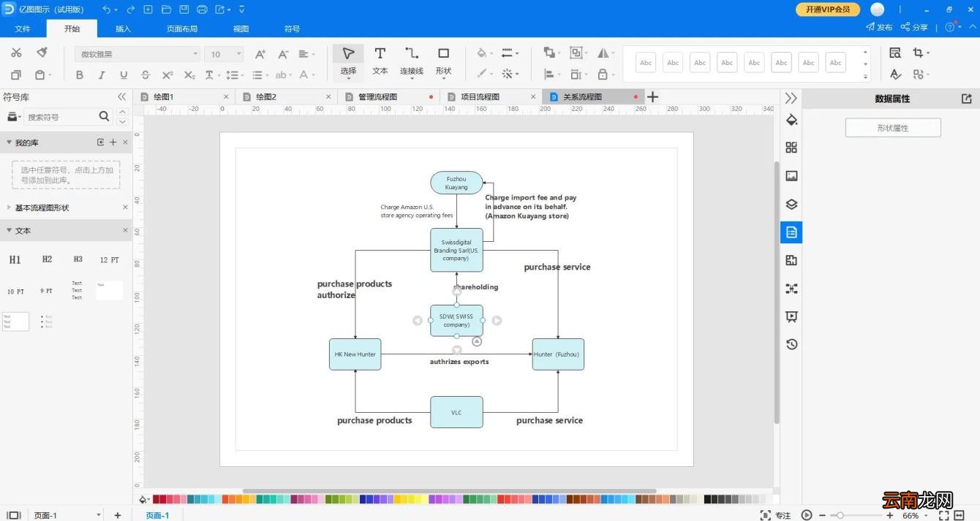The height and width of the screenshot is (521, 980).
Task: Toggle bold formatting
Action: (x=80, y=75)
